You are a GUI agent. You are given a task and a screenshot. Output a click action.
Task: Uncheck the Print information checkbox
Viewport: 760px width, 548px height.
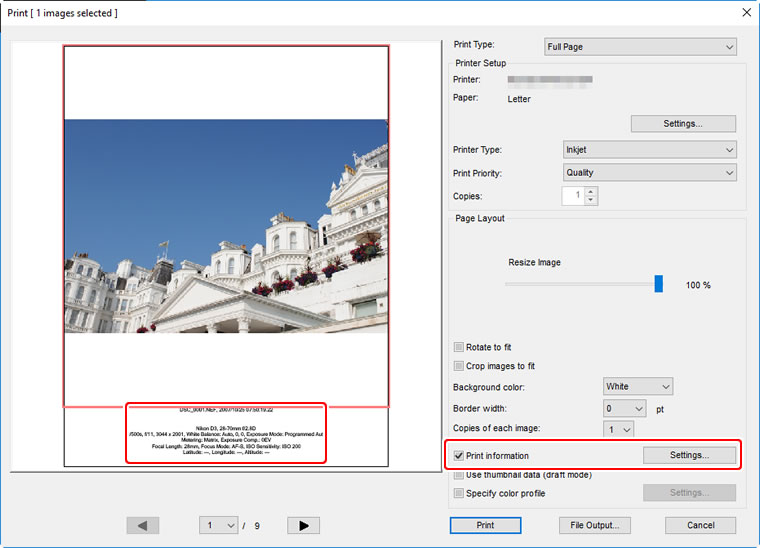click(x=459, y=455)
